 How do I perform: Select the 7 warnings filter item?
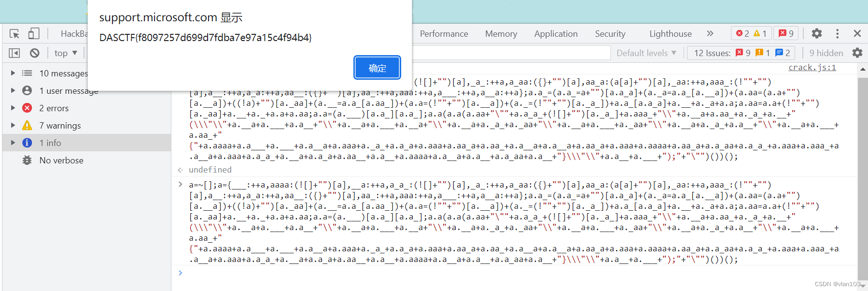tap(60, 126)
